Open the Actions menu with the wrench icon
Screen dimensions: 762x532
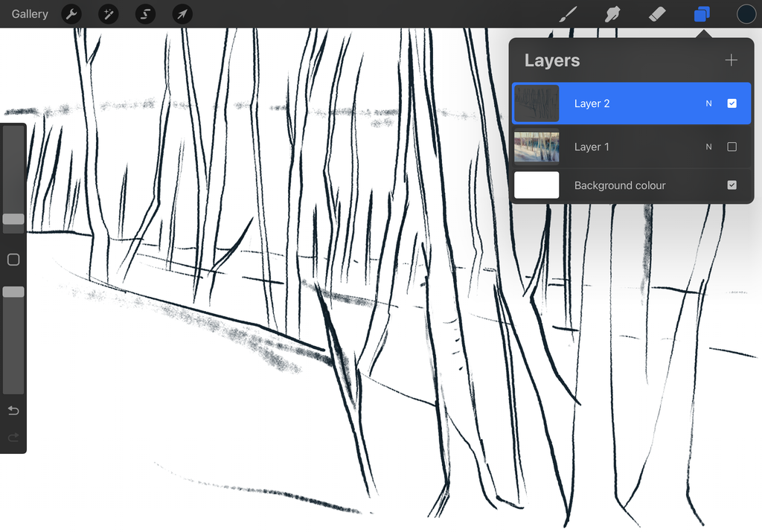coord(71,13)
